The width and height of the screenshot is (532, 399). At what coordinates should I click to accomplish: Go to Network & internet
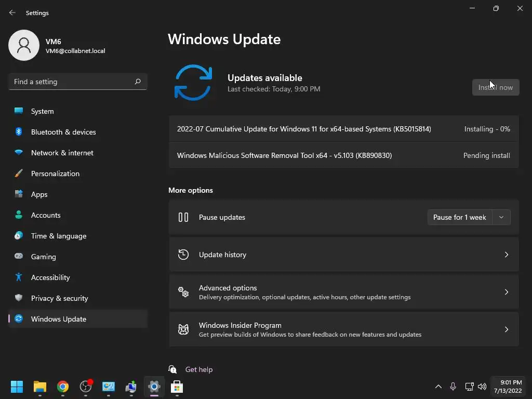(78, 153)
